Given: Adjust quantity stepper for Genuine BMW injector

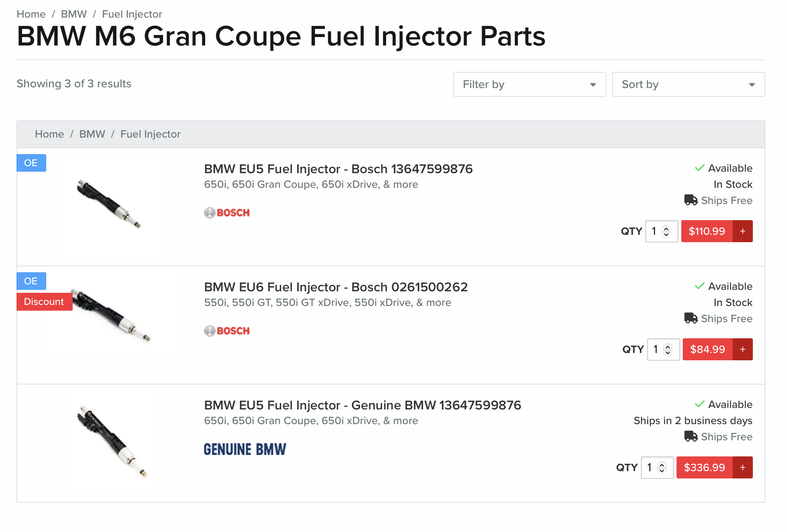Looking at the screenshot, I should 661,467.
